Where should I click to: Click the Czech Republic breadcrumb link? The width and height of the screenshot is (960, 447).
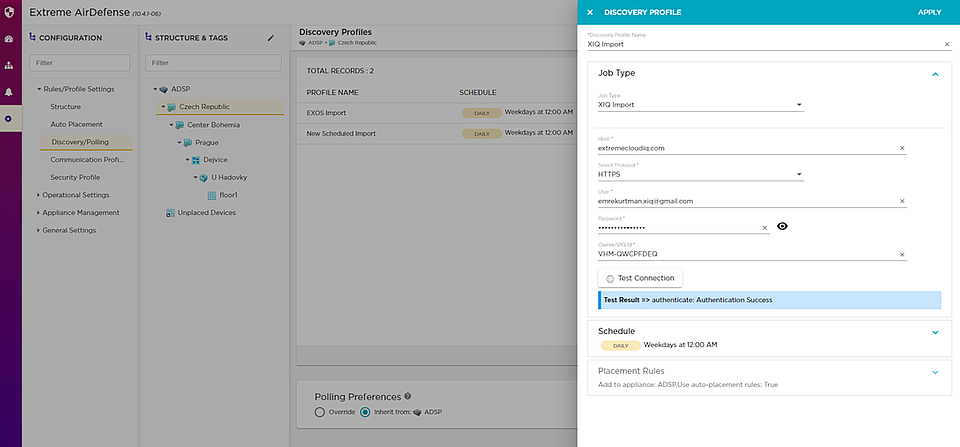[x=357, y=43]
